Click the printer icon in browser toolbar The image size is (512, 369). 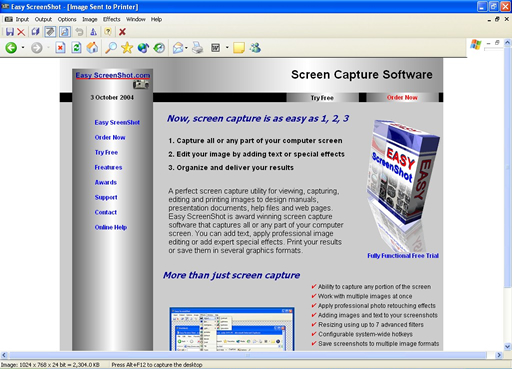(x=198, y=48)
